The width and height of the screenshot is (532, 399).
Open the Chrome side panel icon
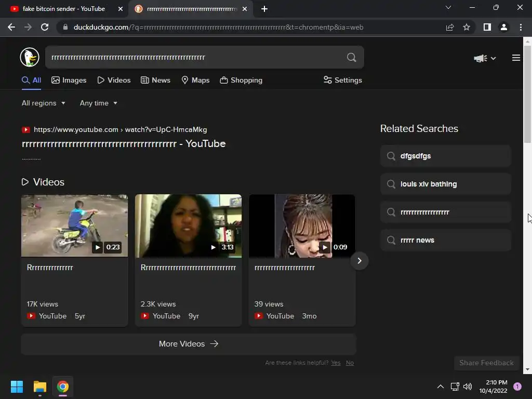click(487, 27)
